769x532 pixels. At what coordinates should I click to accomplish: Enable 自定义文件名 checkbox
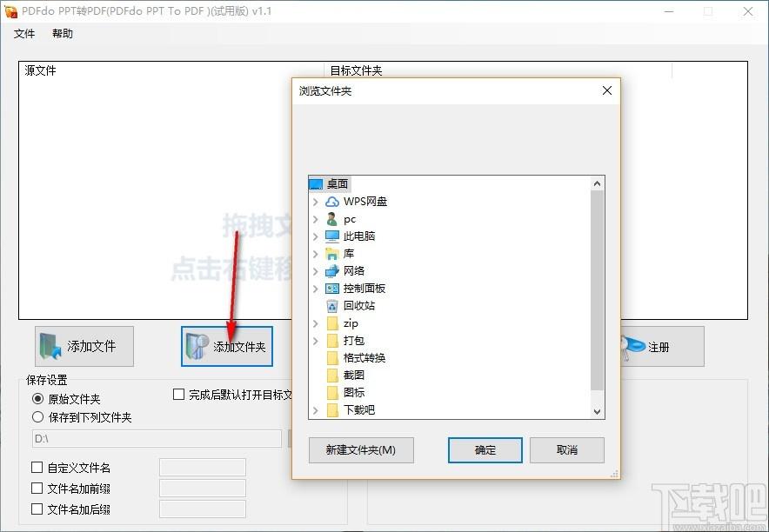37,468
